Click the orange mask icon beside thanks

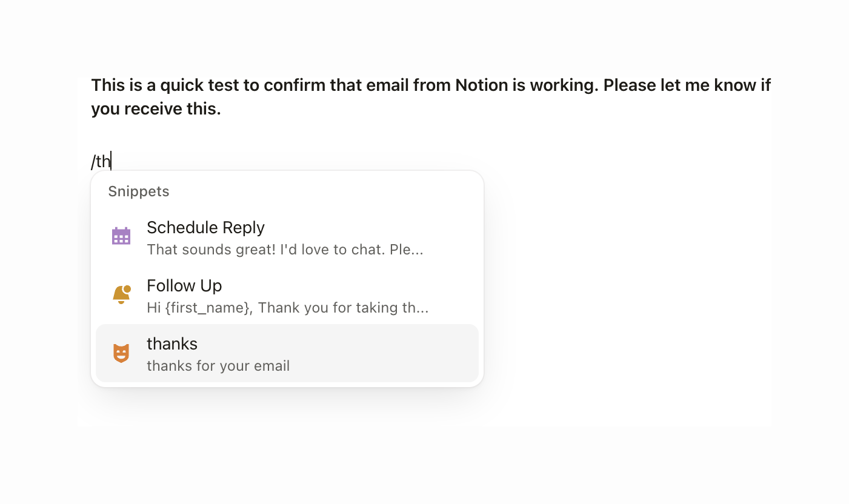tap(121, 353)
